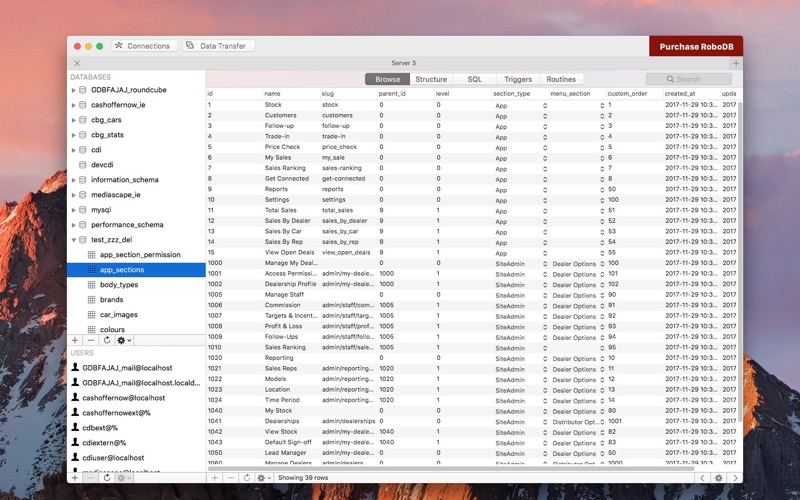Switch to the SQL tab
The image size is (800, 500).
coord(474,79)
